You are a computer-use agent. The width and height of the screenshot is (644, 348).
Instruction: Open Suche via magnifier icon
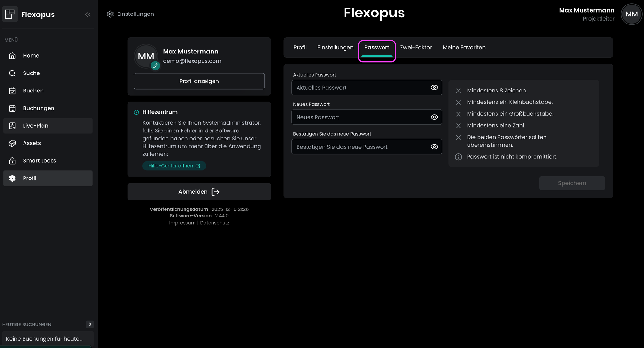(12, 73)
